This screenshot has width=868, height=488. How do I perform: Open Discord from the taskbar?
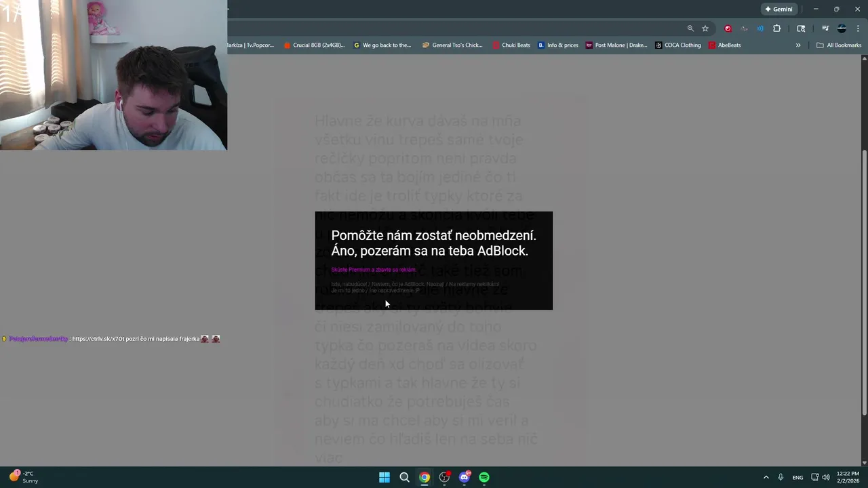[465, 477]
